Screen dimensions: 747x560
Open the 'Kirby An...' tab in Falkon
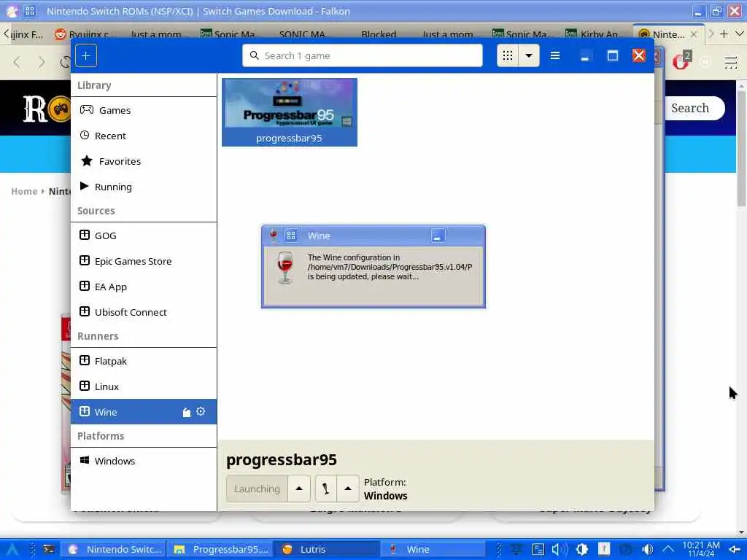(595, 34)
